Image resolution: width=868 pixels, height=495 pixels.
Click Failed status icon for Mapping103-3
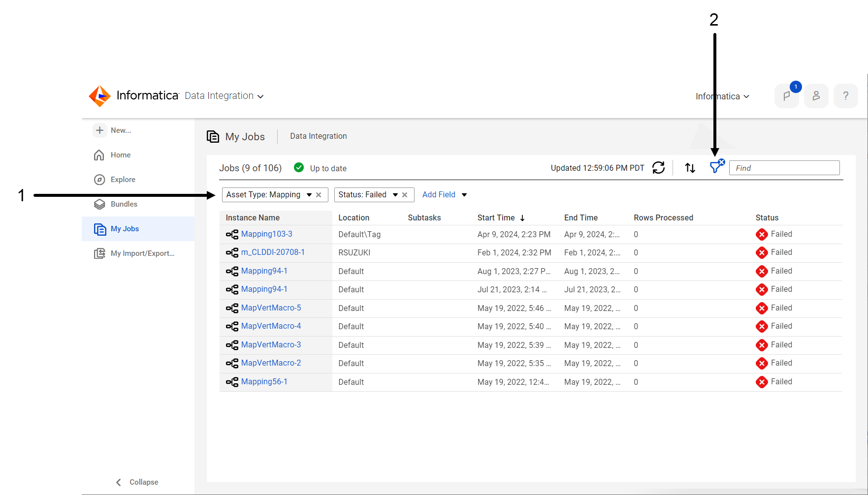[762, 235]
